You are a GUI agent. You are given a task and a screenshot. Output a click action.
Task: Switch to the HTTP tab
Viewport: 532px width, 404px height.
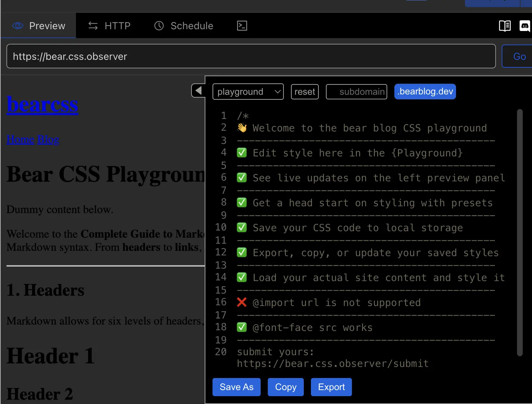tap(109, 26)
